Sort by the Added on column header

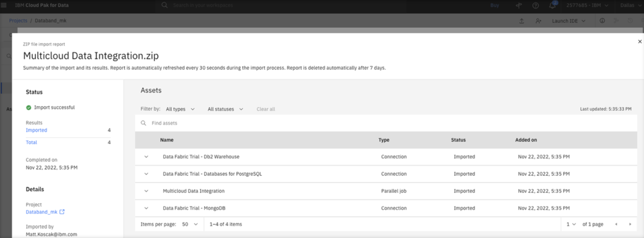click(526, 140)
